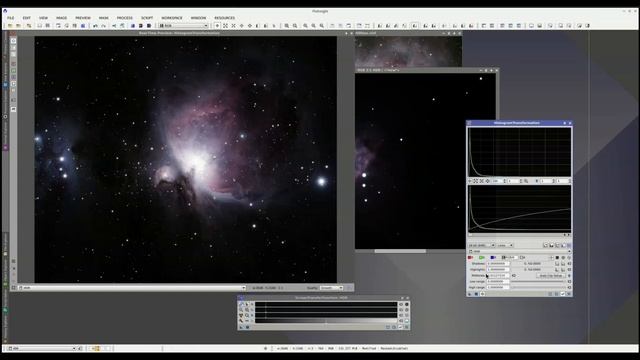Image resolution: width=640 pixels, height=360 pixels.
Task: Open the view dropdown below the Real-Time Preview
Action: point(132,288)
